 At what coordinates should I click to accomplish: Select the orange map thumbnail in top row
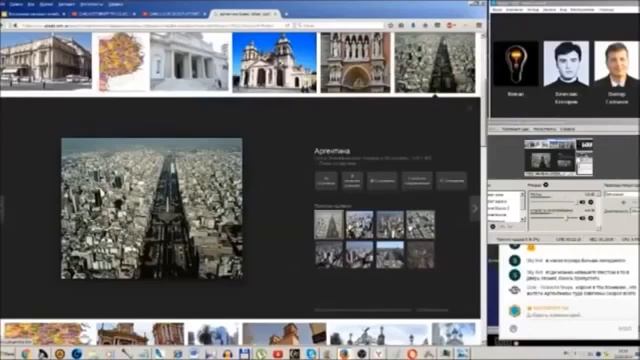pyautogui.click(x=121, y=62)
